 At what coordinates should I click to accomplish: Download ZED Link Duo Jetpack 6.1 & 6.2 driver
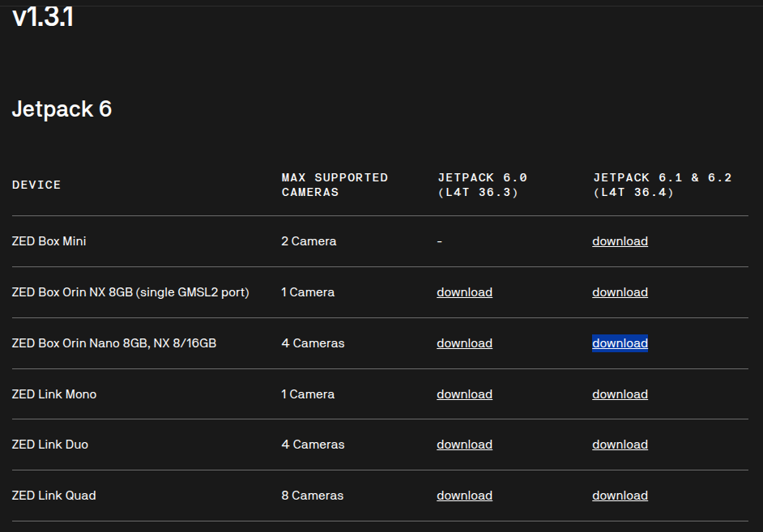(620, 445)
